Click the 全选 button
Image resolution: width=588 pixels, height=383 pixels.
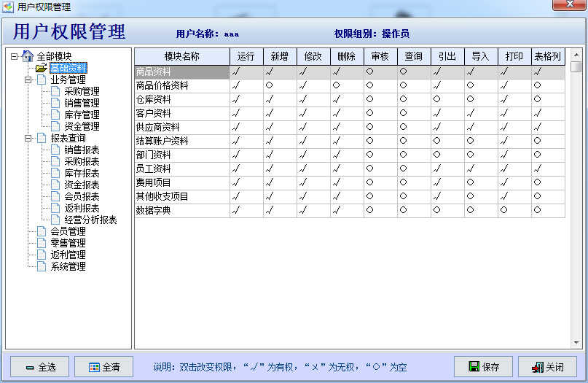40,367
